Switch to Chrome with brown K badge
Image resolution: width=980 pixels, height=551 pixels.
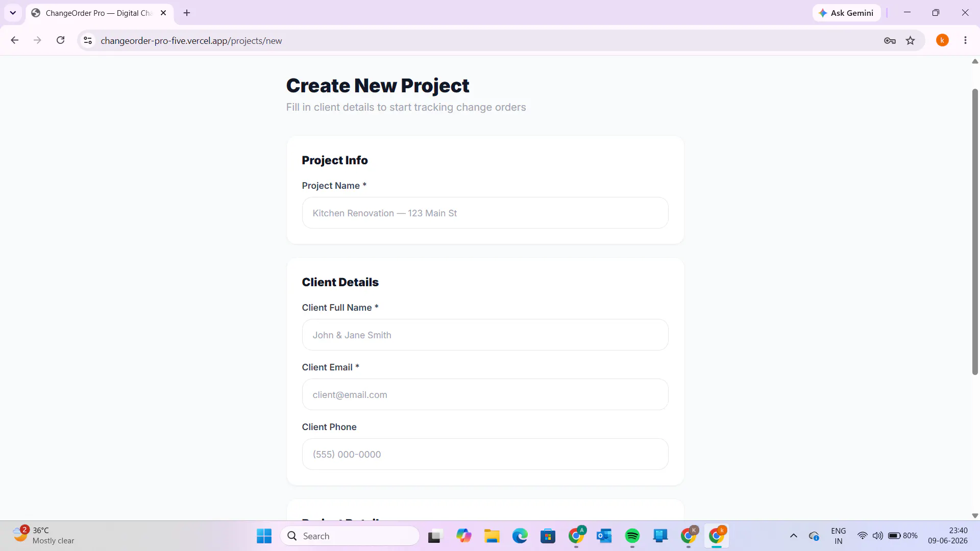[x=689, y=536]
